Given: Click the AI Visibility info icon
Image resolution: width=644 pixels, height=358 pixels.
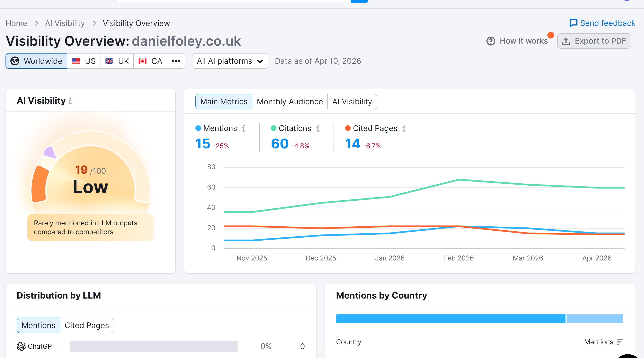Looking at the screenshot, I should pos(70,101).
